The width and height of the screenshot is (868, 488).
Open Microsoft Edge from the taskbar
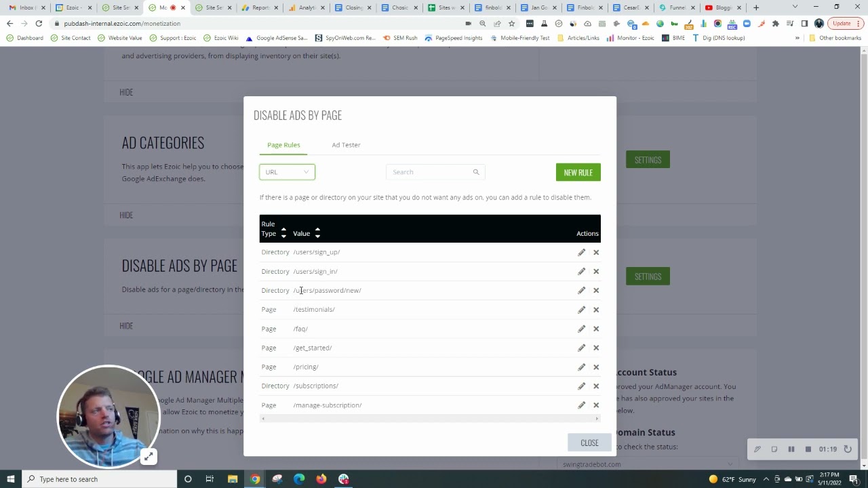tap(299, 479)
